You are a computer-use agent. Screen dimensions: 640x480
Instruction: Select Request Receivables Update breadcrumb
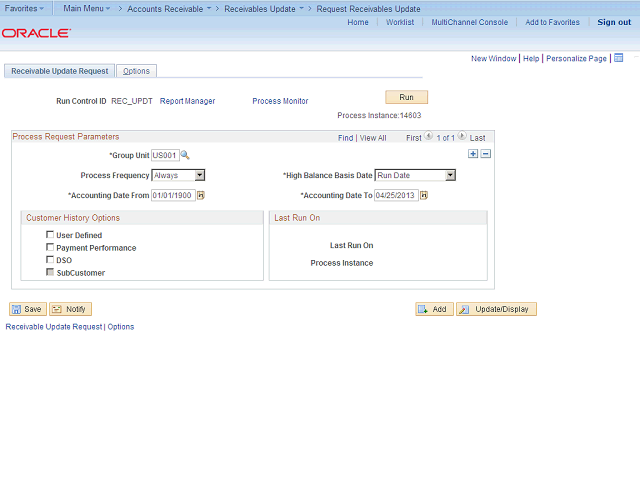coord(368,9)
